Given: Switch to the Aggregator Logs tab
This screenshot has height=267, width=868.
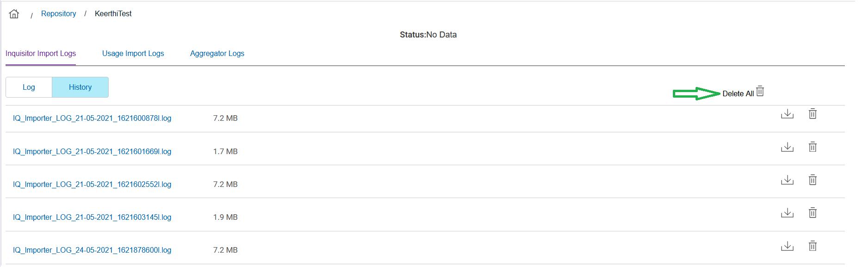Looking at the screenshot, I should [217, 54].
